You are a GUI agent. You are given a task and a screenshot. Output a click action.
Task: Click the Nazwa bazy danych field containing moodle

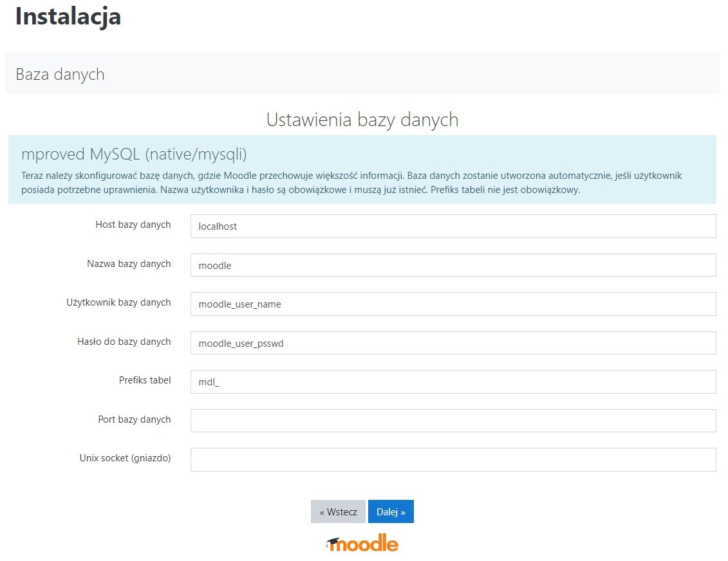tap(453, 265)
